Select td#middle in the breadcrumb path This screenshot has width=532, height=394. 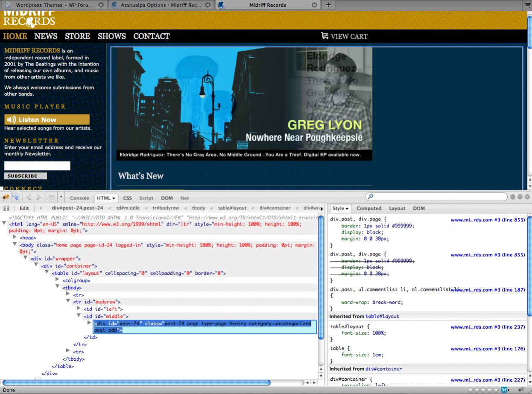128,208
